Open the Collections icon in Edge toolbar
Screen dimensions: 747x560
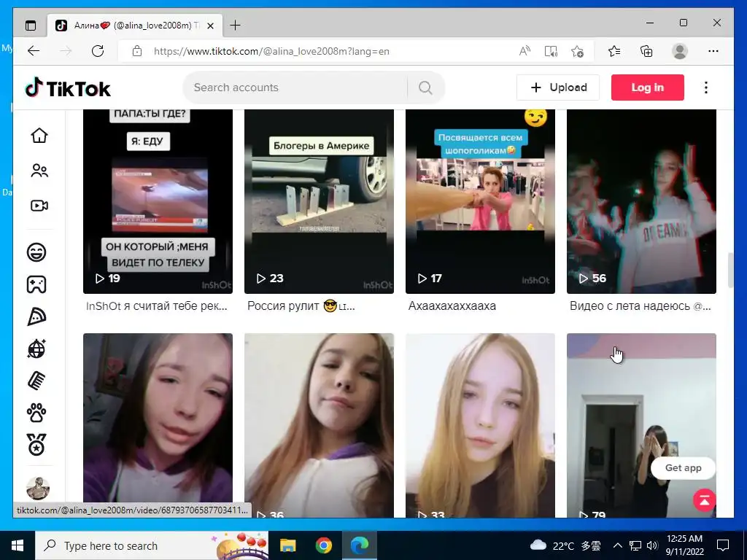pos(646,51)
